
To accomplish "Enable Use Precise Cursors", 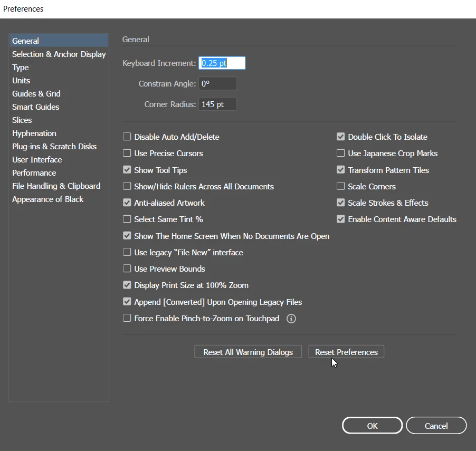I will pyautogui.click(x=127, y=153).
